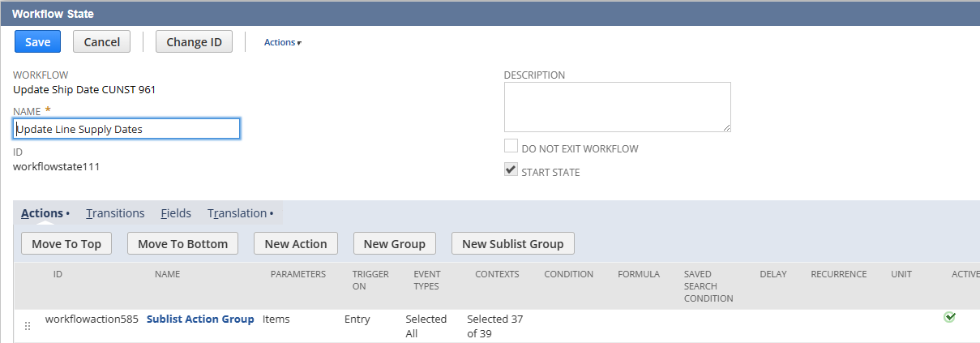Open the Actions dropdown menu
The height and width of the screenshot is (343, 980).
[282, 42]
